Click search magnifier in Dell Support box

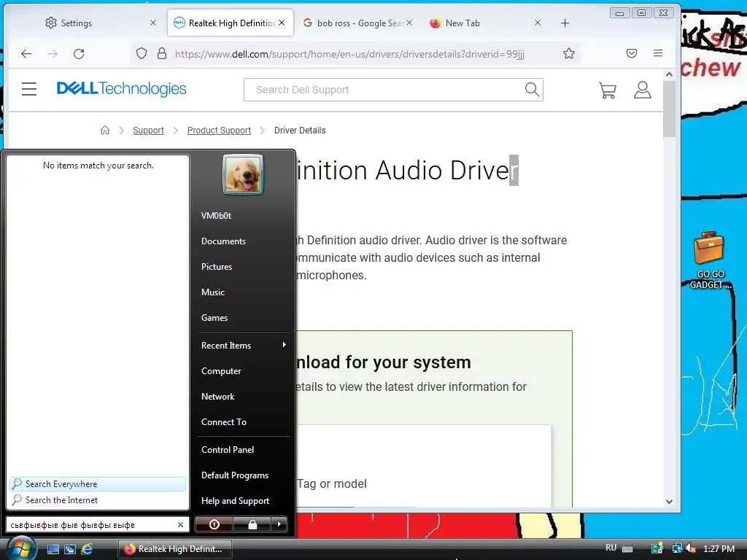(x=532, y=90)
